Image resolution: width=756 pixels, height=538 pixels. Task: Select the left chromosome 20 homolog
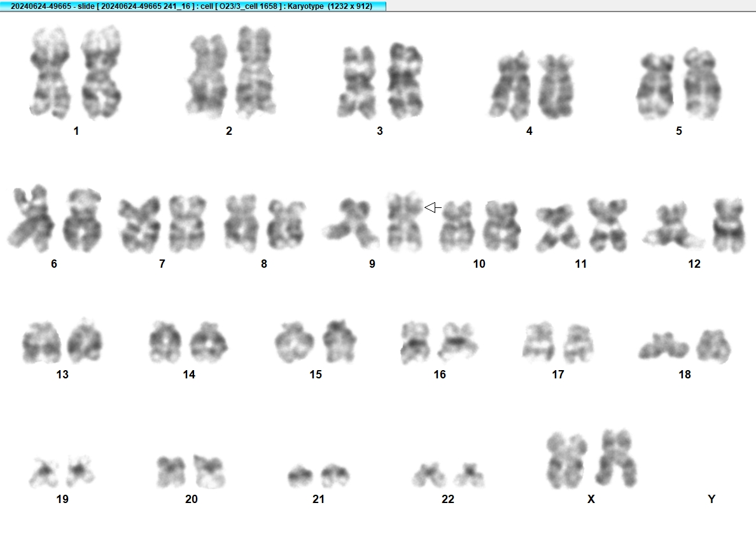pos(171,472)
